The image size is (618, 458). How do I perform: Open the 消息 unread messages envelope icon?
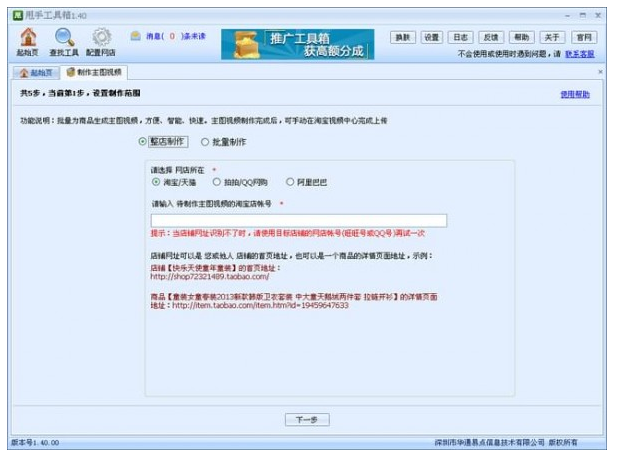pyautogui.click(x=136, y=36)
